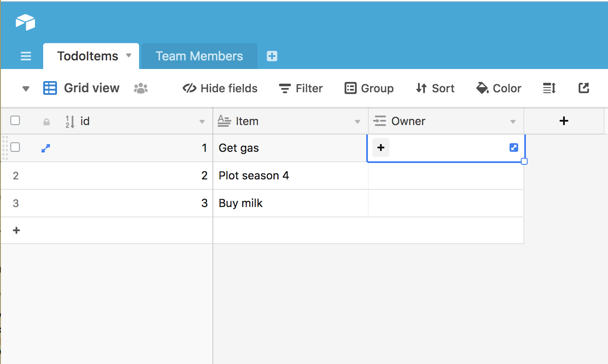This screenshot has width=608, height=364.
Task: Open the Item field dropdown menu
Action: 358,122
